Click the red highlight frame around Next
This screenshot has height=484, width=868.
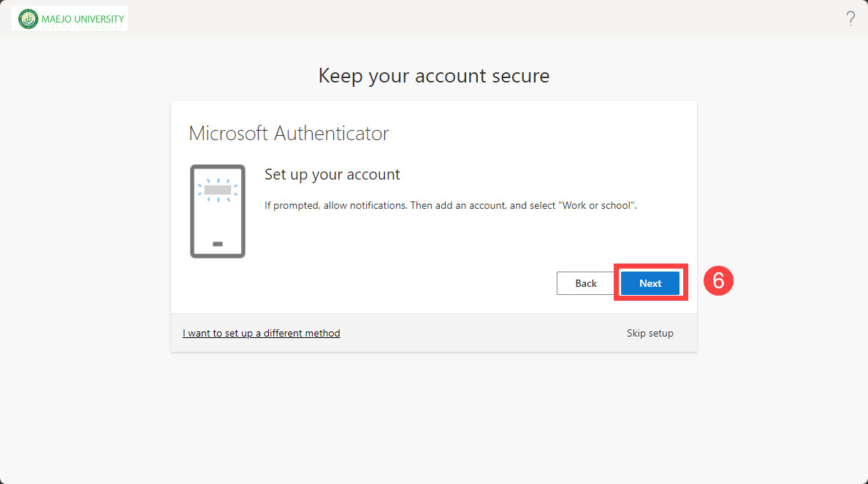coord(650,266)
